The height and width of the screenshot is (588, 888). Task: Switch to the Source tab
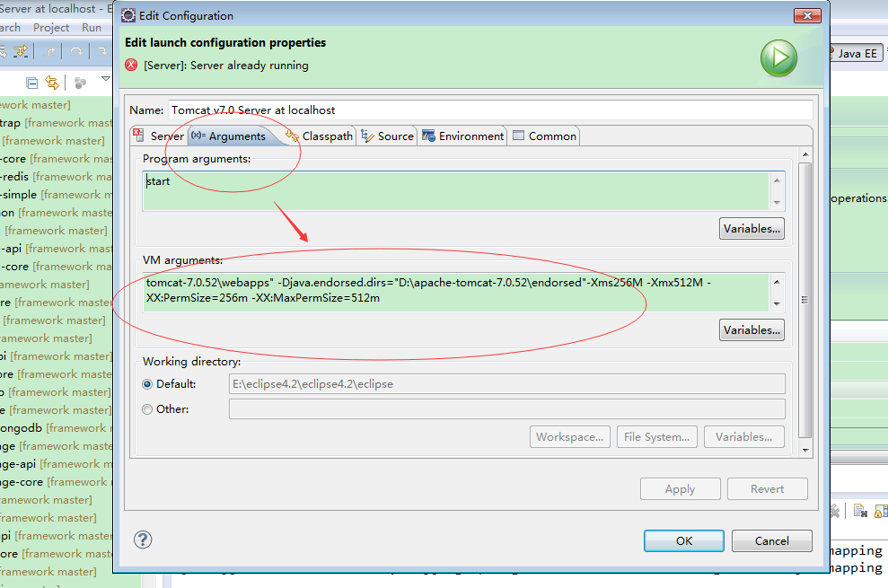click(388, 136)
